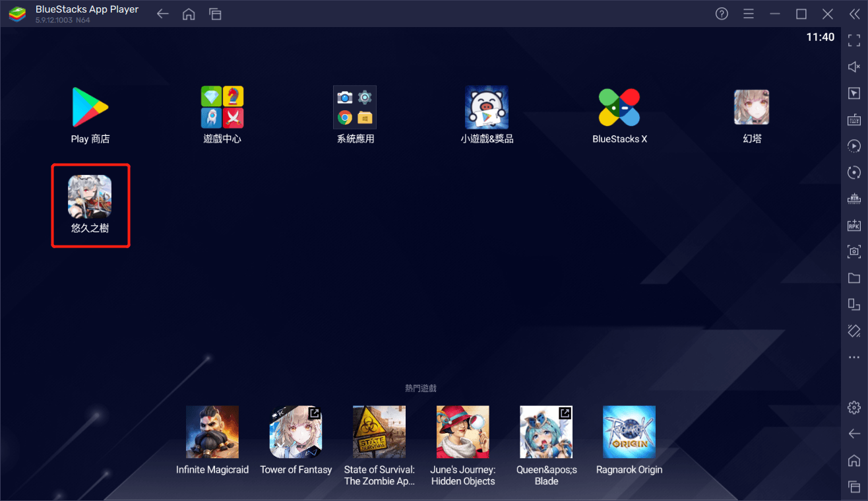This screenshot has width=868, height=501.
Task: Open sync operations circular icon
Action: click(x=854, y=172)
